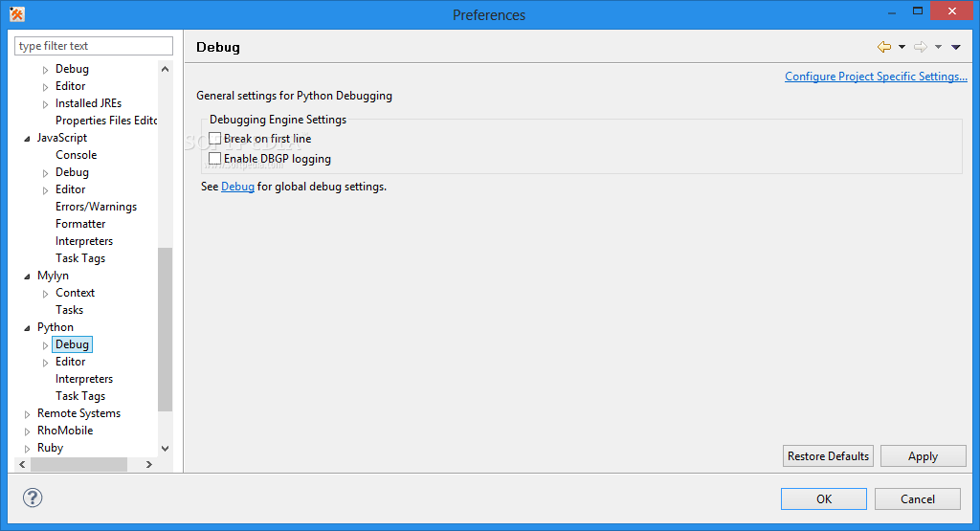This screenshot has width=980, height=531.
Task: Collapse the Mylyn tree node
Action: click(27, 277)
